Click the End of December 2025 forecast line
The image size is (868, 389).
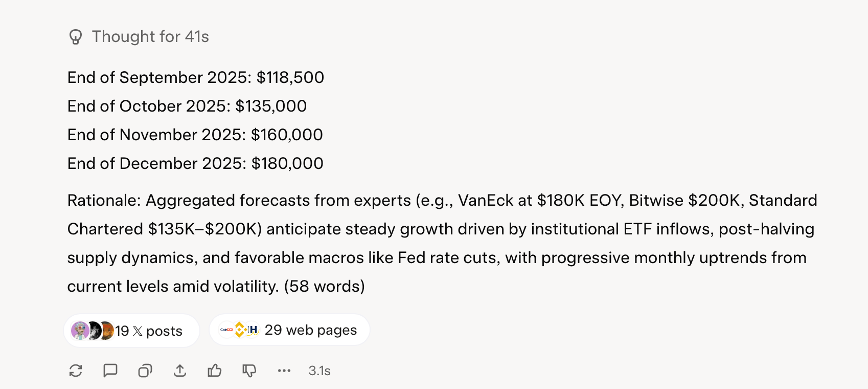point(195,163)
